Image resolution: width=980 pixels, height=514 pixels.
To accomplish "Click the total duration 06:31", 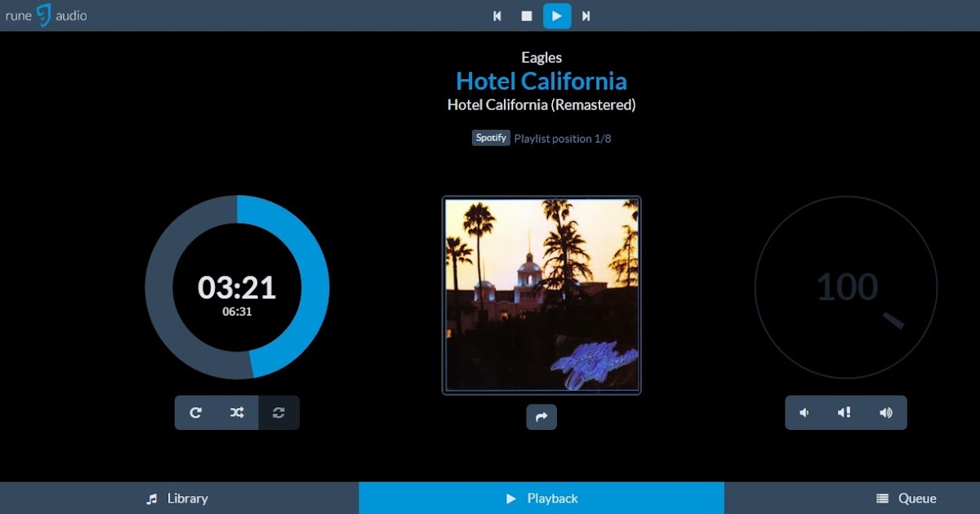I will pyautogui.click(x=237, y=311).
